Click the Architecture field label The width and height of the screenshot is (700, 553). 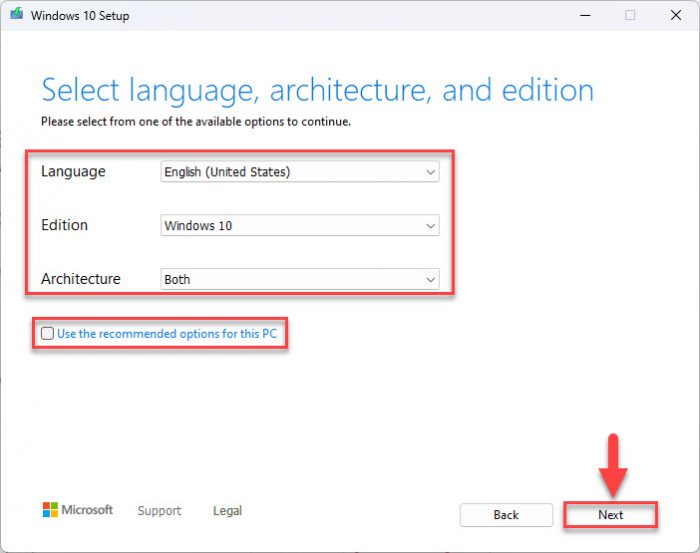pyautogui.click(x=81, y=279)
